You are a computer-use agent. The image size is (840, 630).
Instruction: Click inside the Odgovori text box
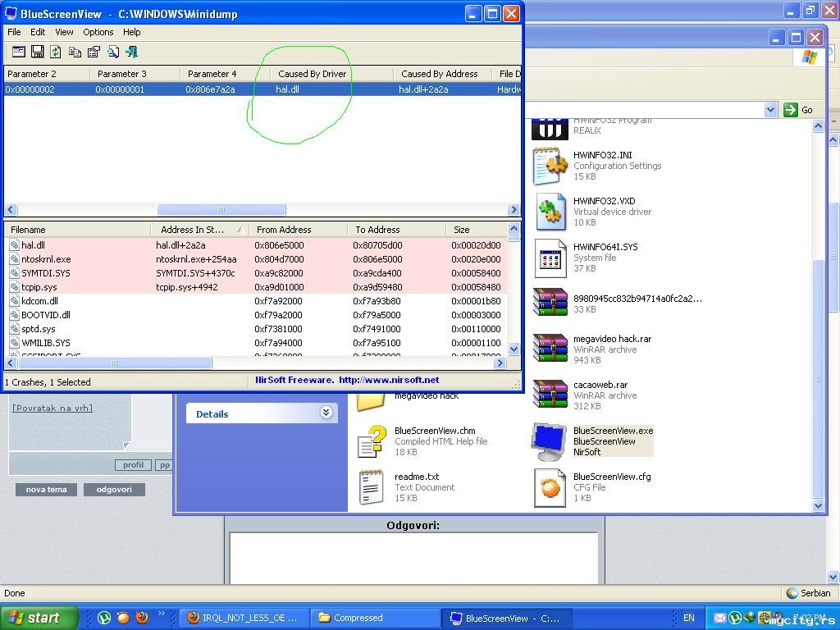coord(413,558)
